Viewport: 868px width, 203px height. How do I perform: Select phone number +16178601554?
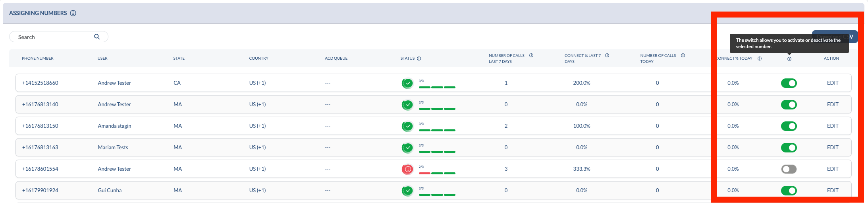40,169
